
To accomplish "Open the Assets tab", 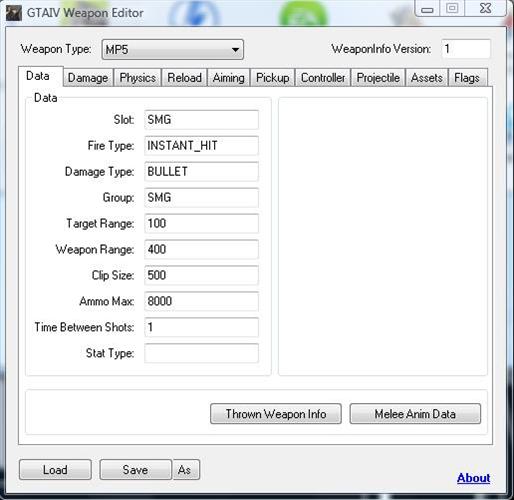I will 427,78.
